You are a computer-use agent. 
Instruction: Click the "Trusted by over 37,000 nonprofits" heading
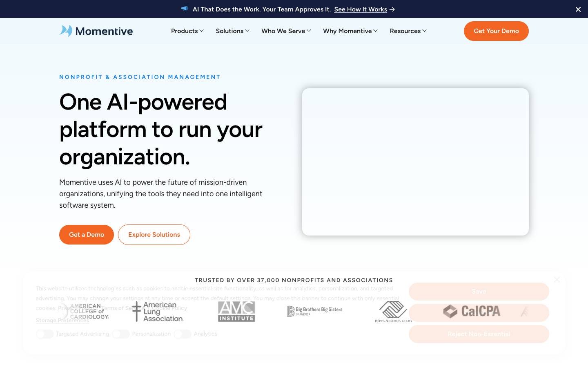coord(294,280)
